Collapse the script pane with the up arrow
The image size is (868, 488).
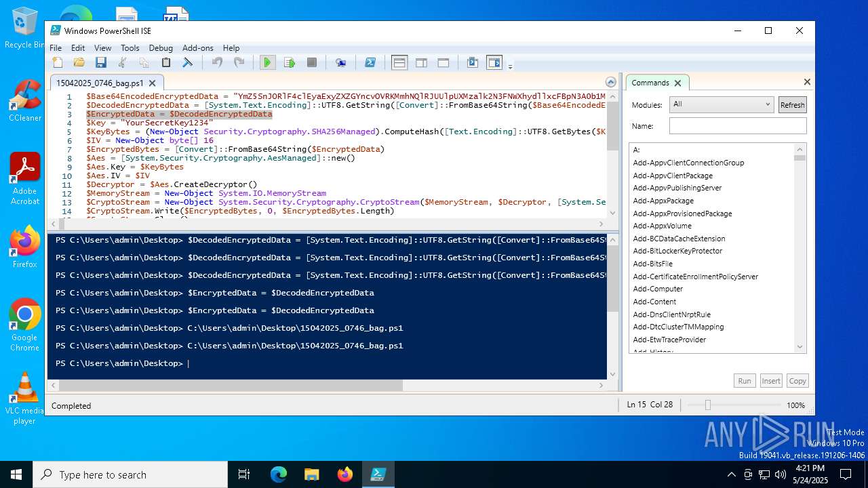611,83
